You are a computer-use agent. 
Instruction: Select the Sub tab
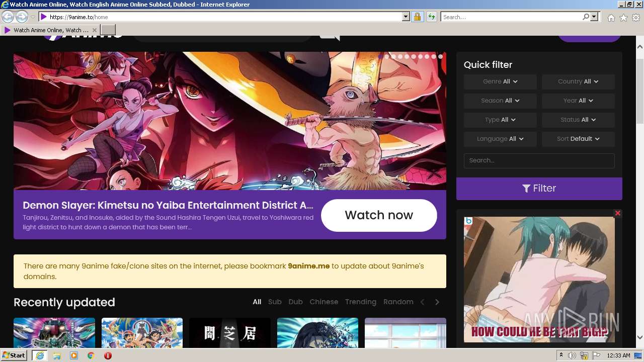pos(275,302)
